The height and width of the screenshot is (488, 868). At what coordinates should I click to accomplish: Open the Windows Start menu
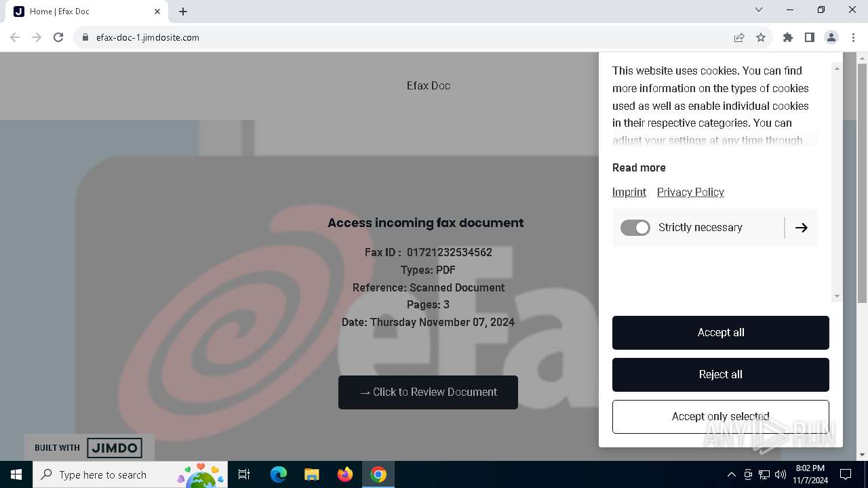pos(16,474)
